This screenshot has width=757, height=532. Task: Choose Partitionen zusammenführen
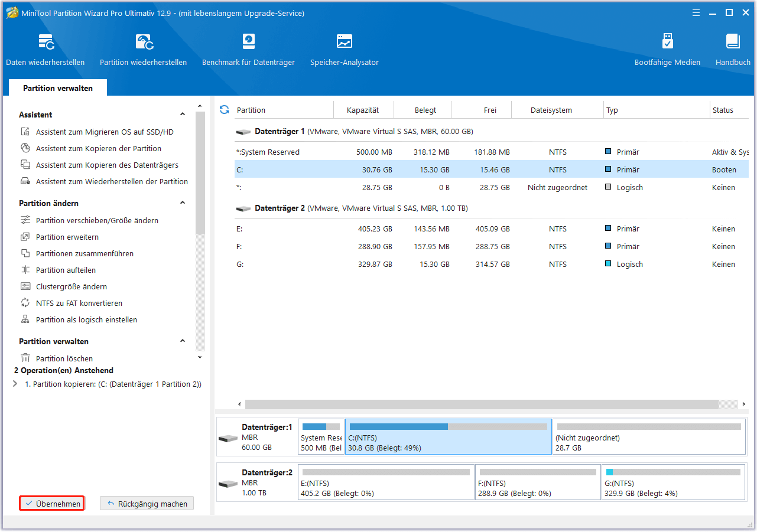[85, 254]
